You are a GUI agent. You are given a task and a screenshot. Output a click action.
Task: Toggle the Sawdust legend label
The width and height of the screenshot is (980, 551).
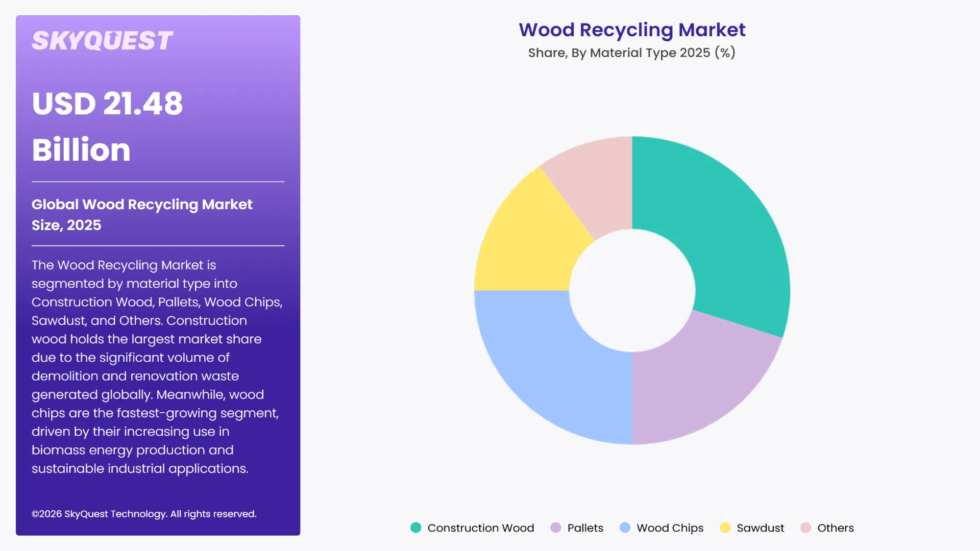(761, 528)
